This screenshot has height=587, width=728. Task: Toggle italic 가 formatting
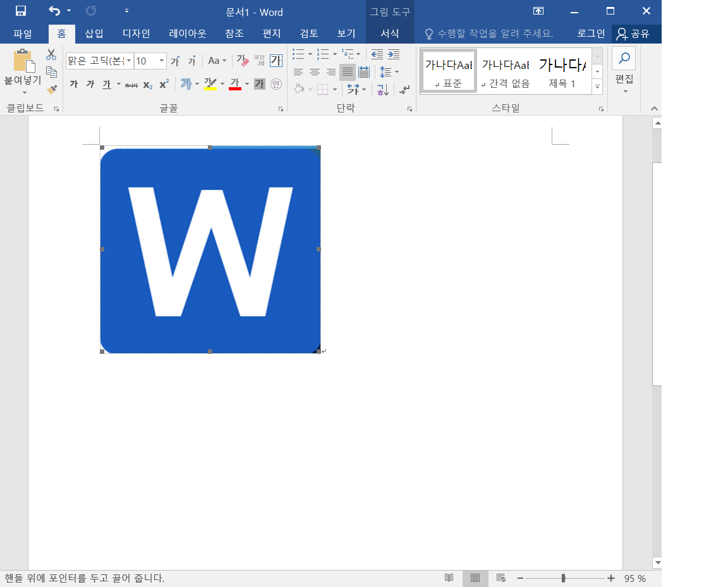tap(90, 84)
